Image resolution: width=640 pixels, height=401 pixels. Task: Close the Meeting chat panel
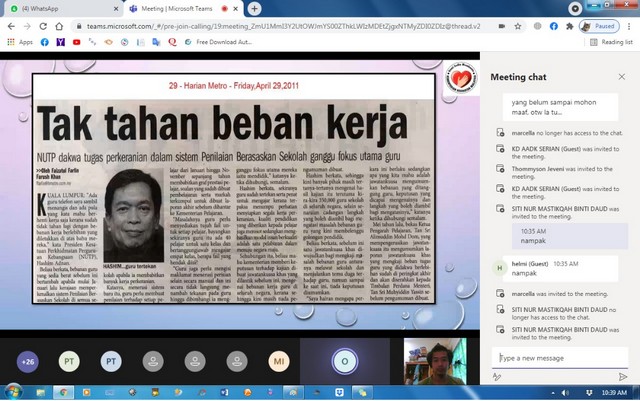click(x=621, y=76)
